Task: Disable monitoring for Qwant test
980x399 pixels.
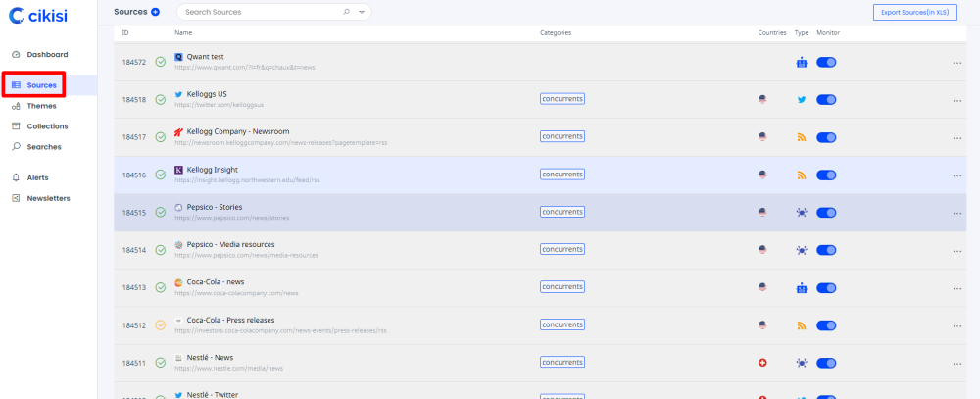Action: [x=825, y=63]
